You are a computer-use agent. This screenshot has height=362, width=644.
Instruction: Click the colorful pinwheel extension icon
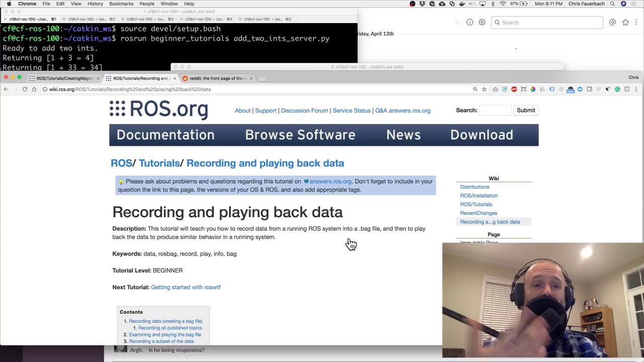533,89
